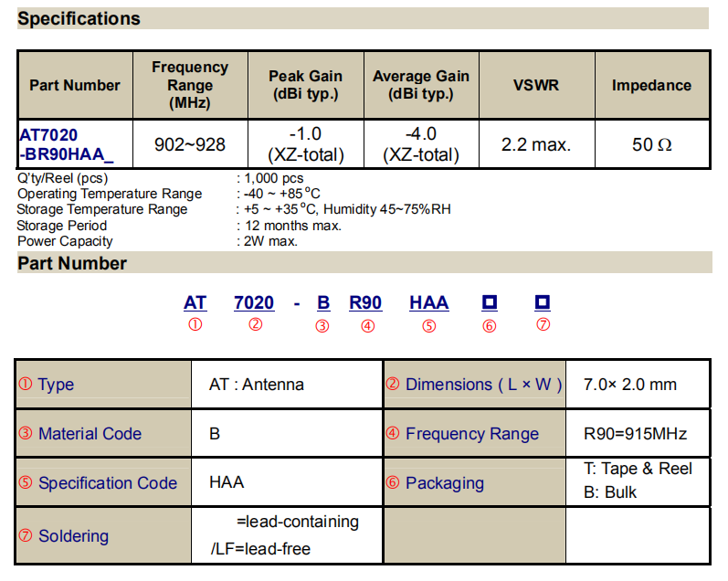728x581 pixels.
Task: Click the 'Type' legend label
Action: click(x=56, y=385)
